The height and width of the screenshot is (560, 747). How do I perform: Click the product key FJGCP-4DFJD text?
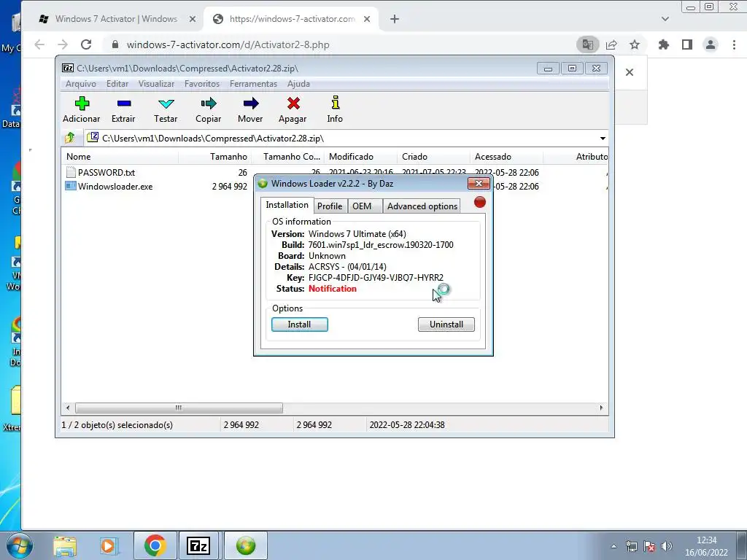376,278
